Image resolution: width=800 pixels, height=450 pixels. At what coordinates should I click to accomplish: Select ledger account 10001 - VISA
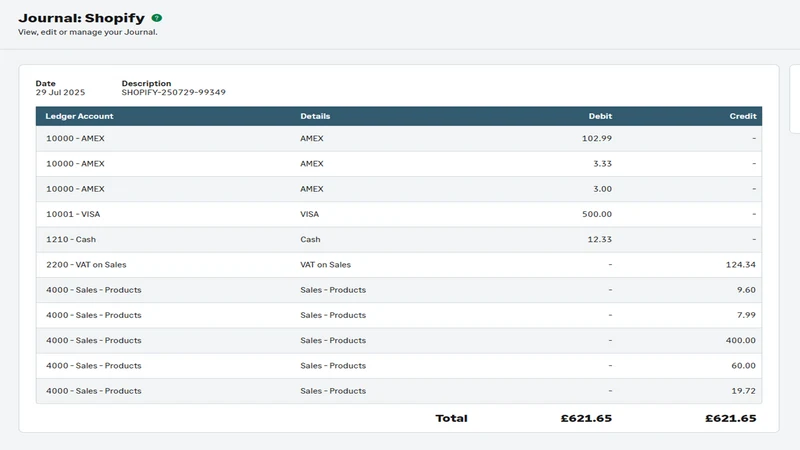(73, 214)
